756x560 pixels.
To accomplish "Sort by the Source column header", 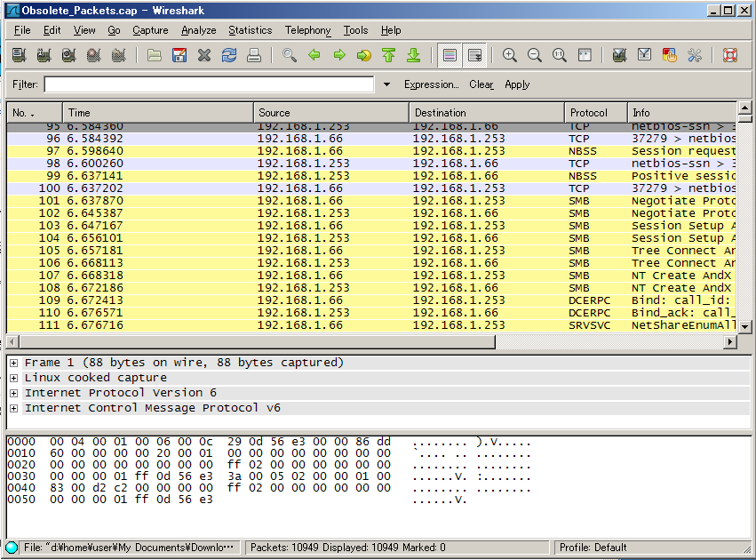I will coord(331,113).
